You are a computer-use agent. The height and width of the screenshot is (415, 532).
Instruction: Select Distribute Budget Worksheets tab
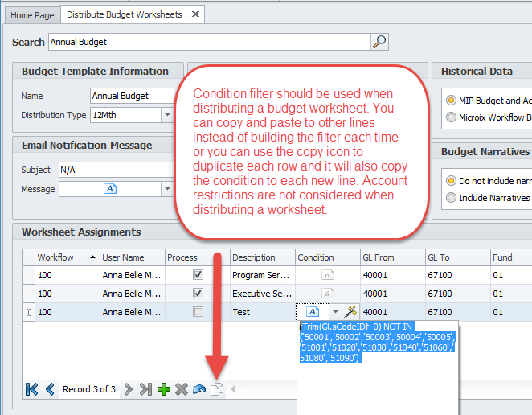point(125,14)
